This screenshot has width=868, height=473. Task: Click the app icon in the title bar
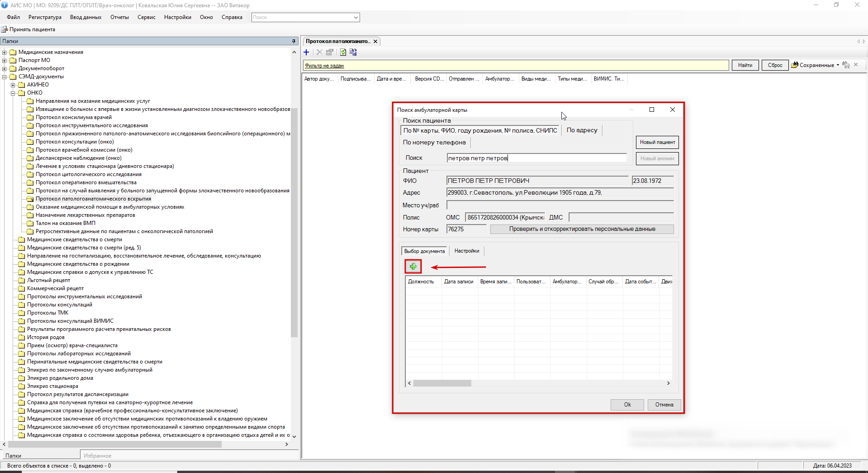[x=5, y=5]
